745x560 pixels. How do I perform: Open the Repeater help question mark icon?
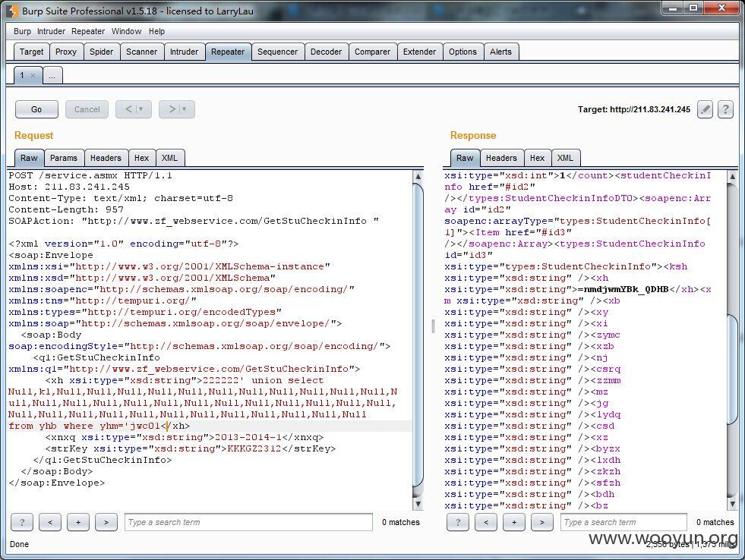(725, 109)
